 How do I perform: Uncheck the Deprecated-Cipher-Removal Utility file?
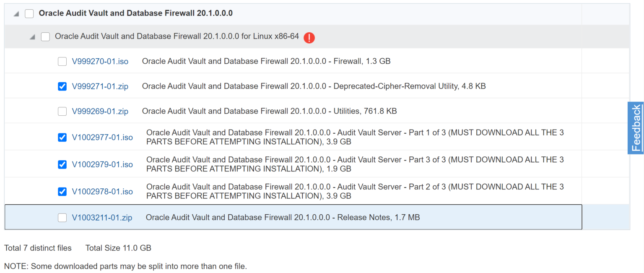click(62, 86)
